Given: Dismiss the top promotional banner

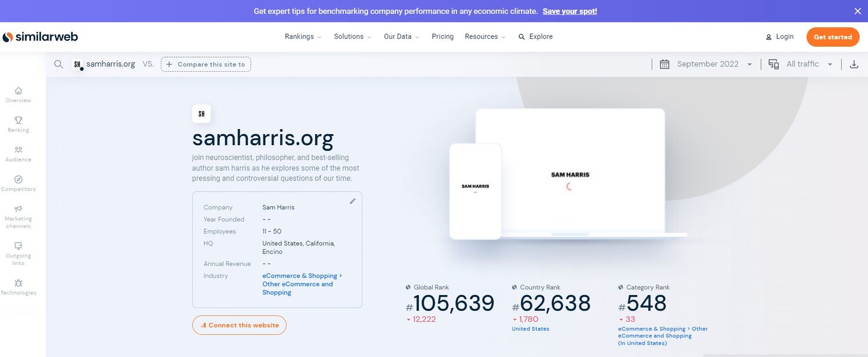Looking at the screenshot, I should click(x=858, y=11).
